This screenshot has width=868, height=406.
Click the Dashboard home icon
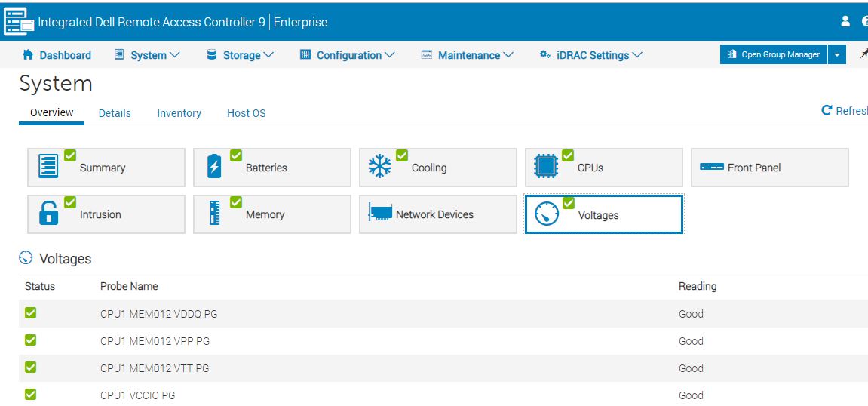click(x=28, y=55)
